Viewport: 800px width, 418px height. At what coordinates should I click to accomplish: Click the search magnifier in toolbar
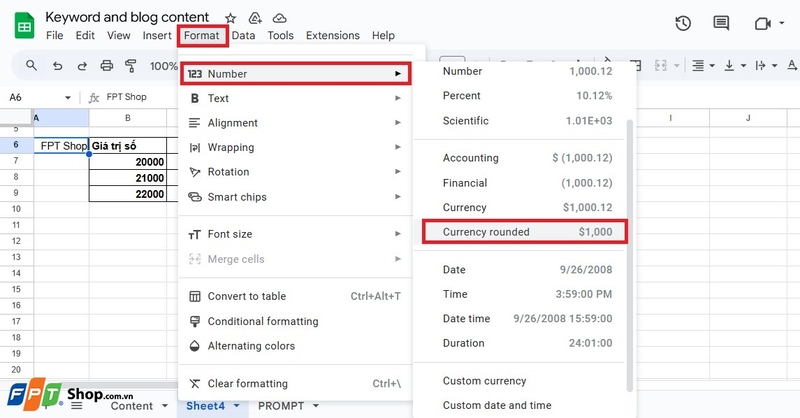coord(32,65)
